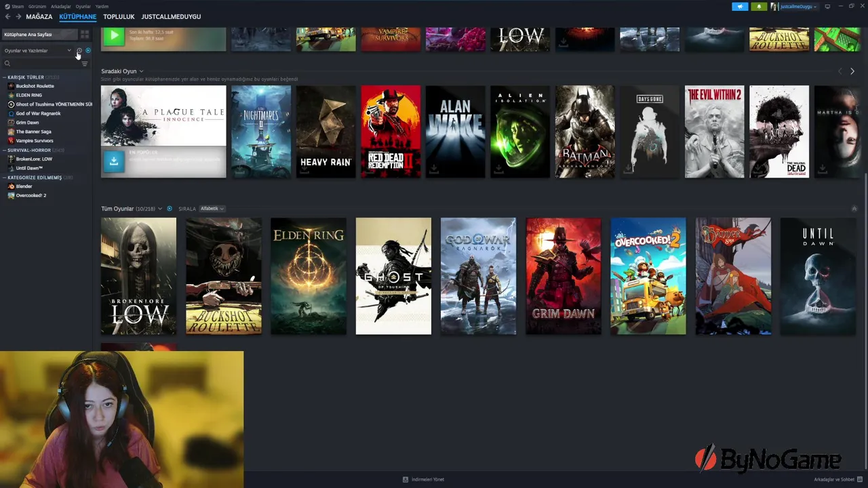Open the Oyunlar menu
This screenshot has width=868, height=488.
coord(83,6)
